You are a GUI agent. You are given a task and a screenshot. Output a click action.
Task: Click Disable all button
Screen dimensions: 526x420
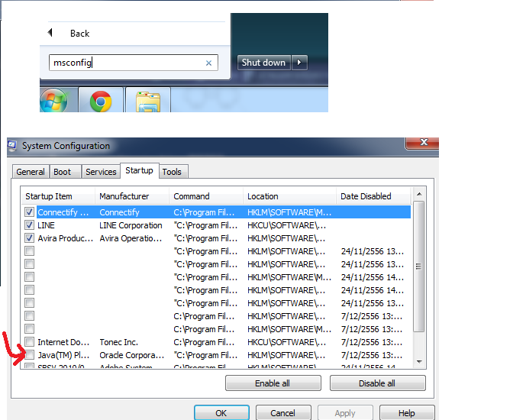tap(377, 383)
